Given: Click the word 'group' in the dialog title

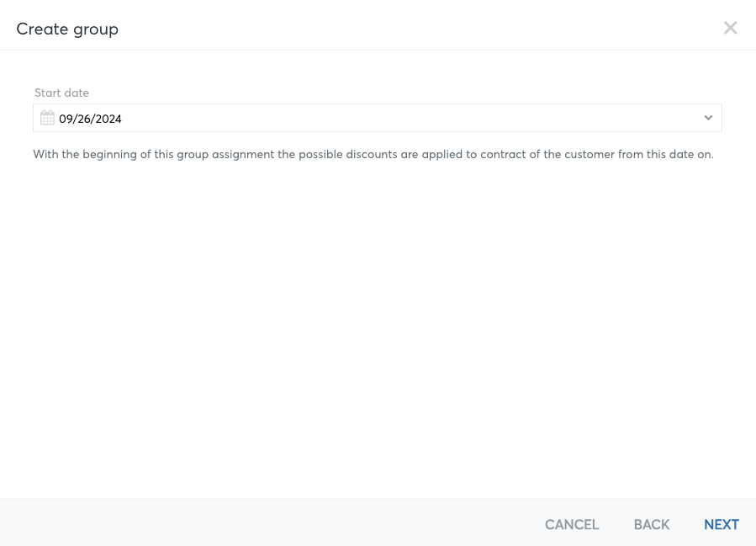Looking at the screenshot, I should pyautogui.click(x=96, y=30).
